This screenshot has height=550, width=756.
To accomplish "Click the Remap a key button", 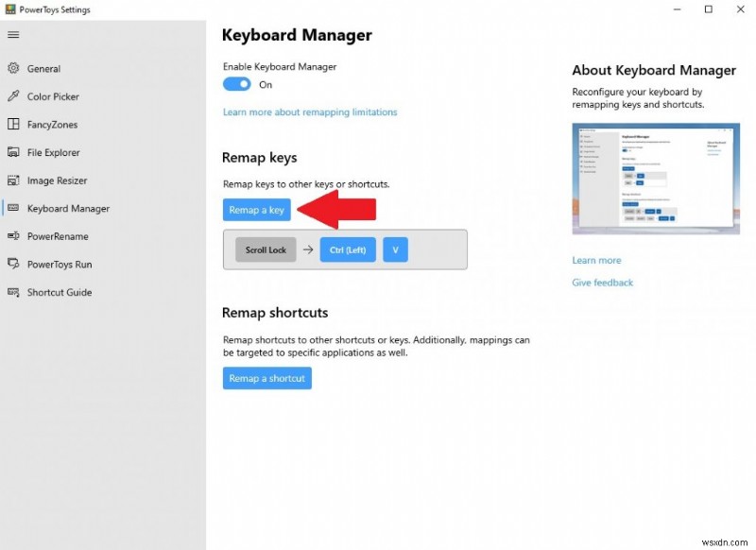I will click(x=255, y=209).
